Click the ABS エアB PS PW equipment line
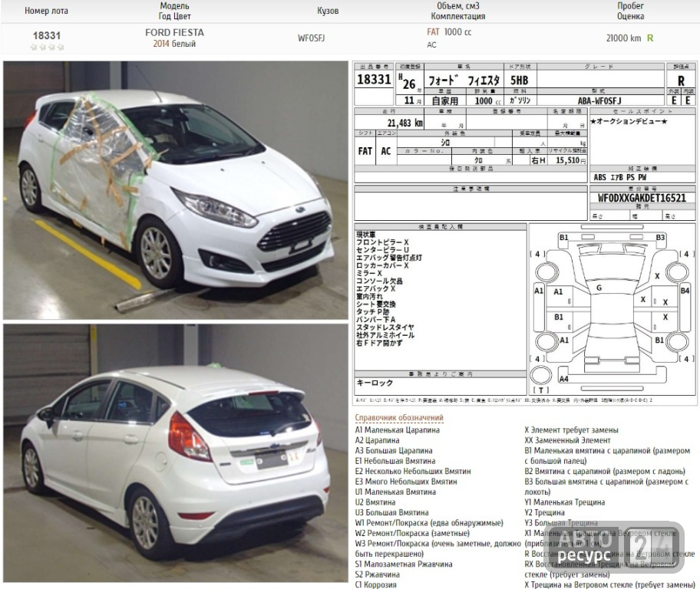Image resolution: width=700 pixels, height=589 pixels. click(x=620, y=177)
